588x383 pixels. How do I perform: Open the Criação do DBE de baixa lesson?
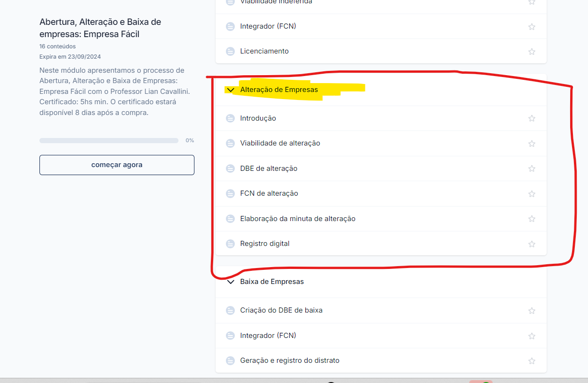point(281,310)
